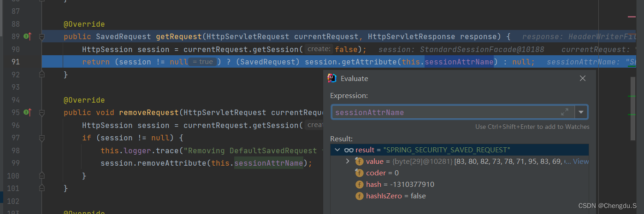Click the field icon next to value
Image resolution: width=644 pixels, height=214 pixels.
[360, 162]
